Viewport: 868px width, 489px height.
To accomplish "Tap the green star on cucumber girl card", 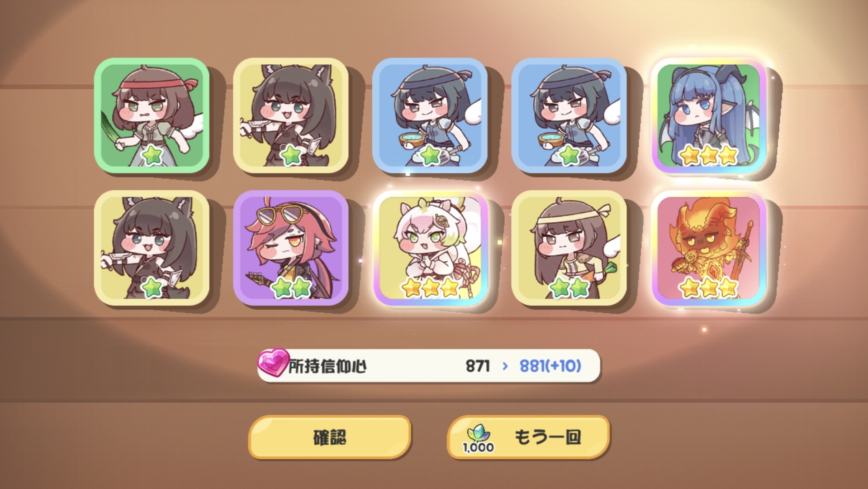I will [152, 156].
